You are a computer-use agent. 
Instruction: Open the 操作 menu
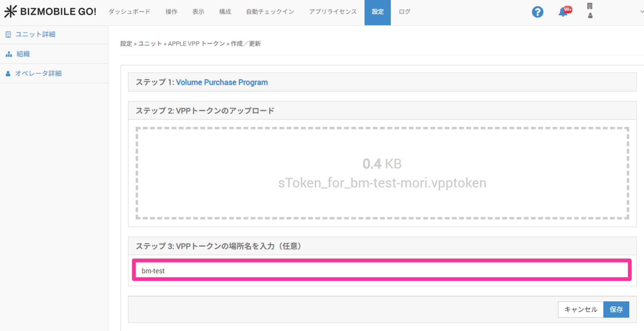171,12
